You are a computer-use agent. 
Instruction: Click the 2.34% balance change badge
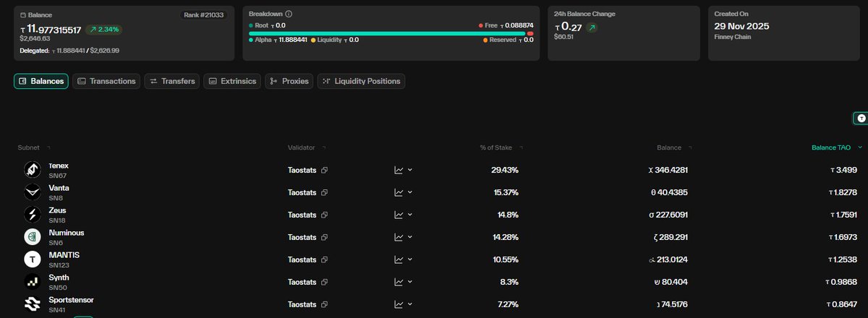coord(103,30)
